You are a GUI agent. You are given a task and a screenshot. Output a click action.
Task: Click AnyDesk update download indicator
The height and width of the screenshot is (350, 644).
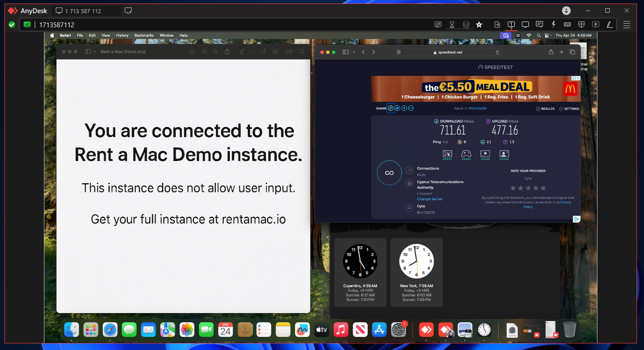(x=567, y=11)
